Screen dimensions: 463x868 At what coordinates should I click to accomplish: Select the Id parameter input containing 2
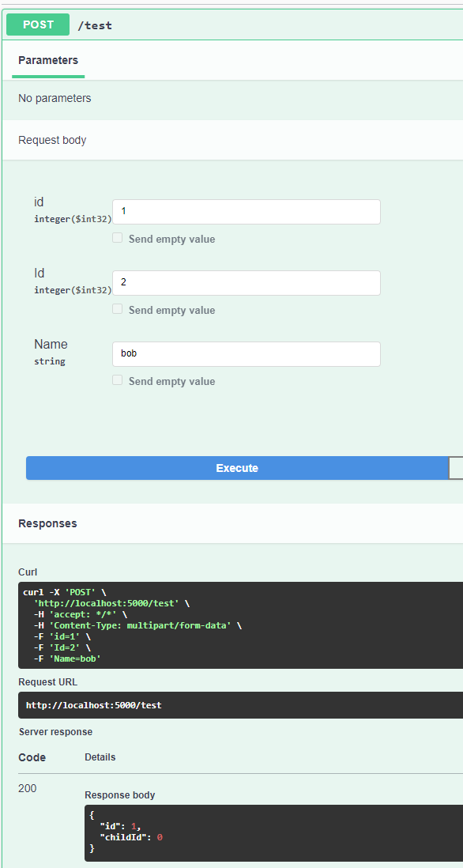(246, 283)
